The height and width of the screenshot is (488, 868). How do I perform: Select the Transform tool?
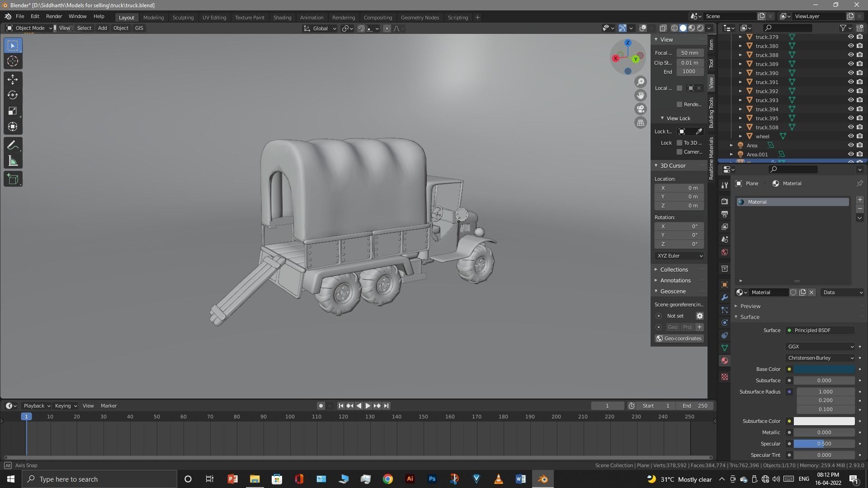coord(13,127)
